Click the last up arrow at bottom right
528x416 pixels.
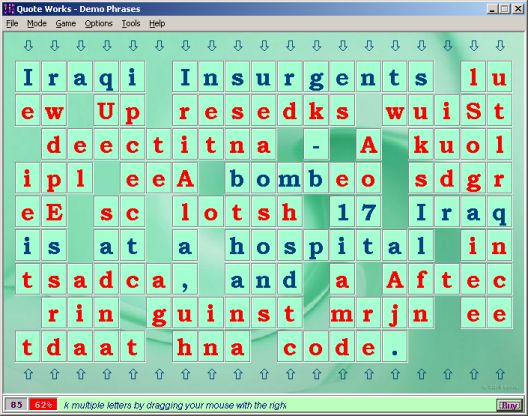[x=500, y=374]
